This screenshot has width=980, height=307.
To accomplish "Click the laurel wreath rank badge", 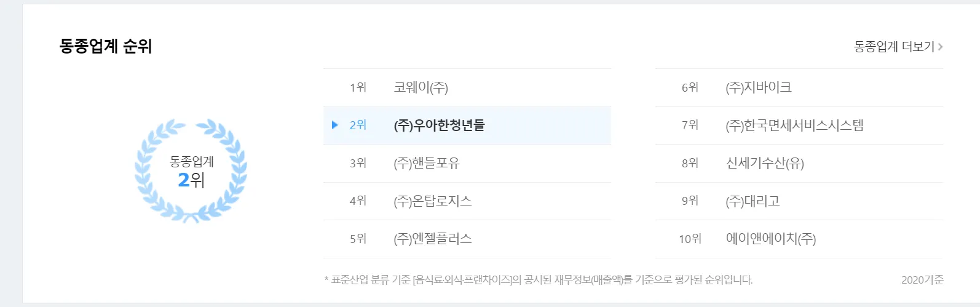I will (x=191, y=170).
